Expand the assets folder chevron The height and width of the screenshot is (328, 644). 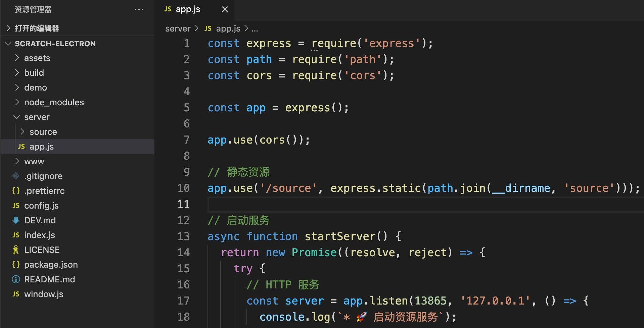coord(17,58)
